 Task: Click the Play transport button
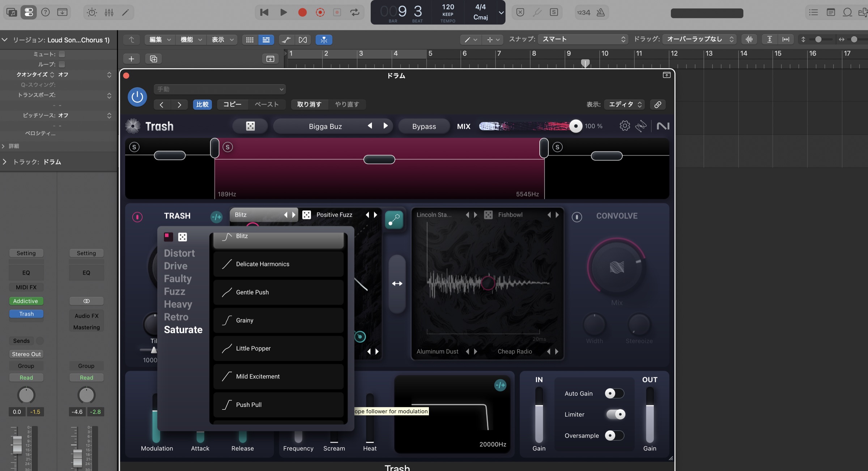(284, 12)
